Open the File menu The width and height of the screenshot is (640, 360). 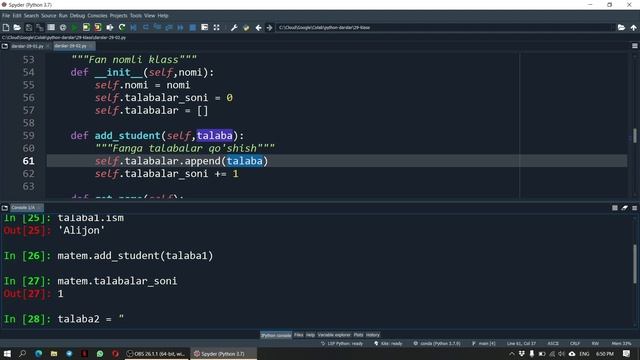pyautogui.click(x=6, y=16)
